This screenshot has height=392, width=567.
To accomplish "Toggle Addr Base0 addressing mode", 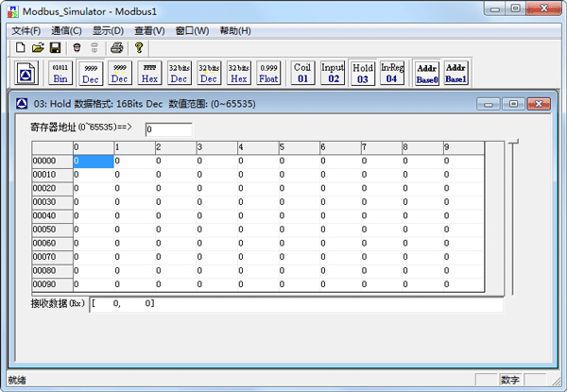I will tap(427, 73).
